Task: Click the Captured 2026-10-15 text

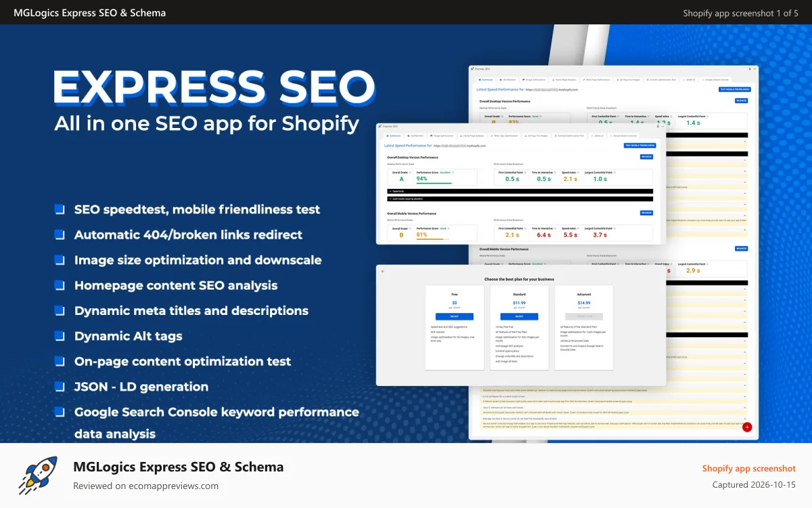Action: [754, 485]
